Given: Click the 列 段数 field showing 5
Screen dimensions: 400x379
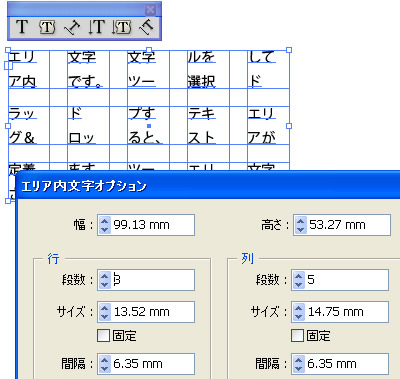Looking at the screenshot, I should pos(340,280).
